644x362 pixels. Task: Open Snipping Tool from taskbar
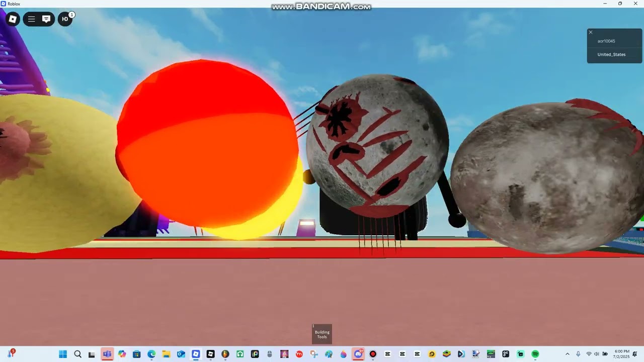[x=314, y=354]
